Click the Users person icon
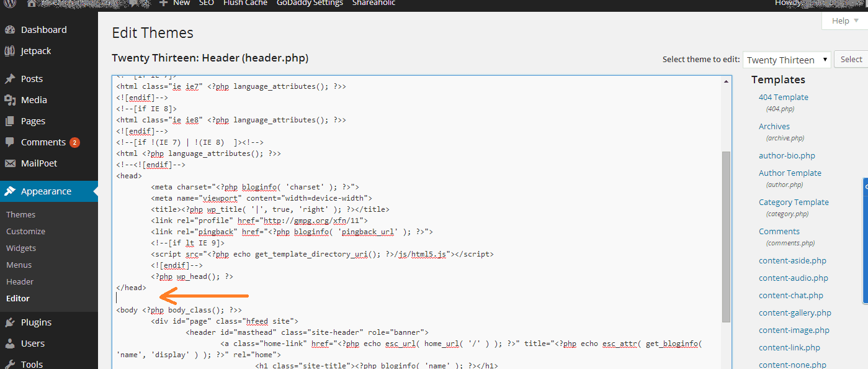Viewport: 868px width, 369px height. [x=10, y=344]
